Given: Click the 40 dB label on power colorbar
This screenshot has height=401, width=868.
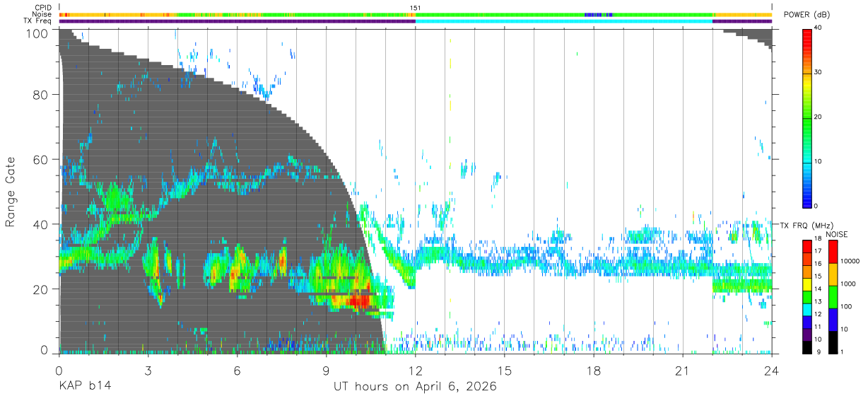Looking at the screenshot, I should [818, 28].
